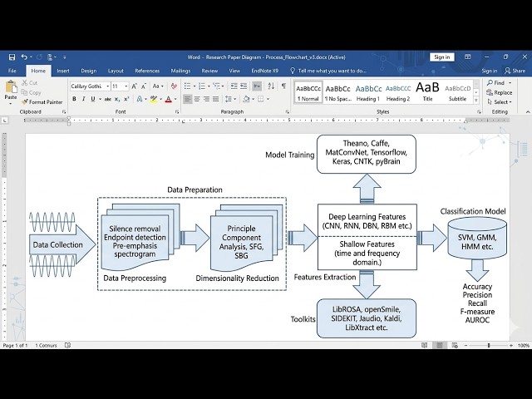Select Print Layout view in status bar
532x399 pixels.
point(440,345)
